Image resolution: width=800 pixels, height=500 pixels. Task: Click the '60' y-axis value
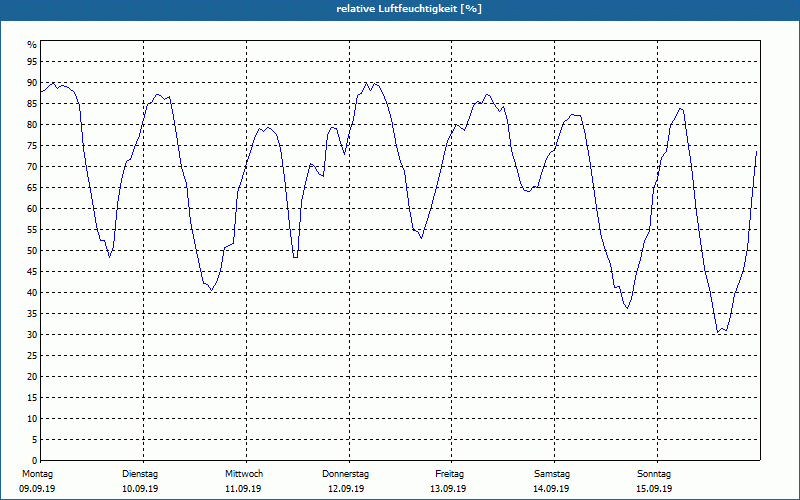tap(32, 209)
